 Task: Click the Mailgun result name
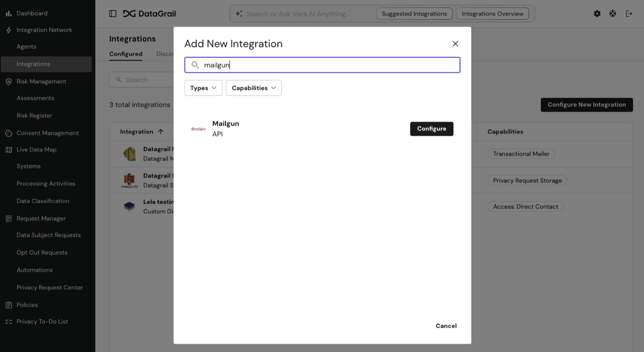pos(226,123)
